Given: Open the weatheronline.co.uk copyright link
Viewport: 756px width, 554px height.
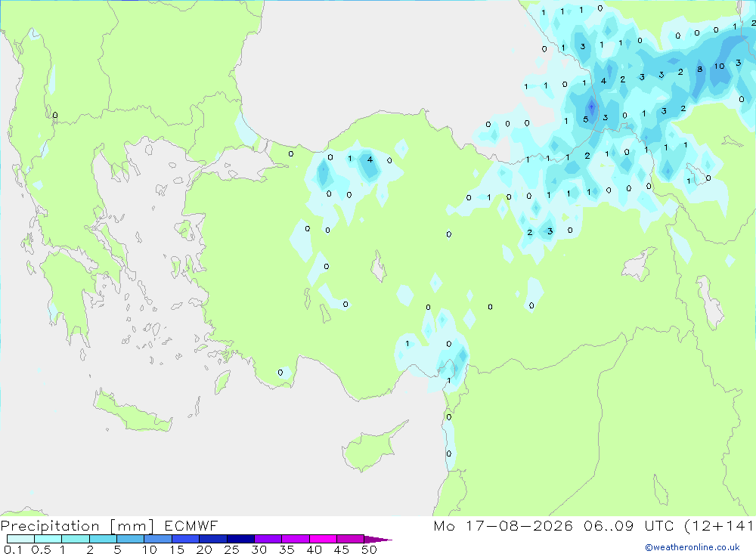Looking at the screenshot, I should [x=692, y=547].
